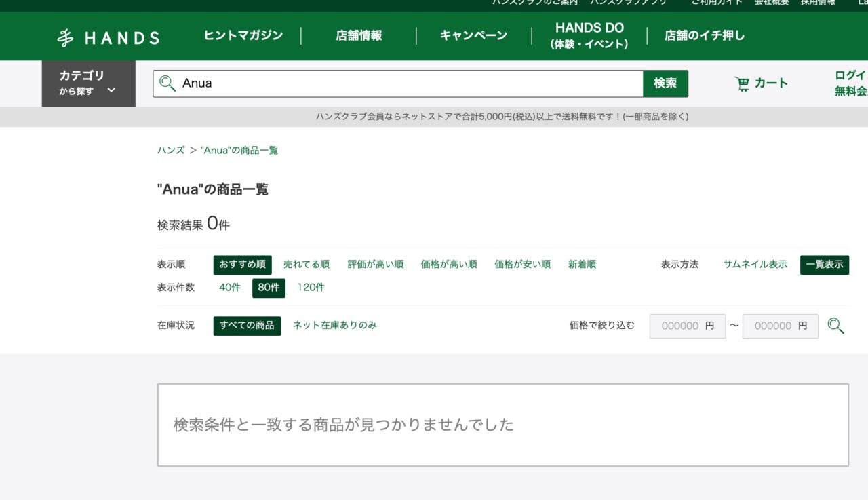The height and width of the screenshot is (500, 868).
Task: Click the HANDS logo
Action: (x=108, y=38)
